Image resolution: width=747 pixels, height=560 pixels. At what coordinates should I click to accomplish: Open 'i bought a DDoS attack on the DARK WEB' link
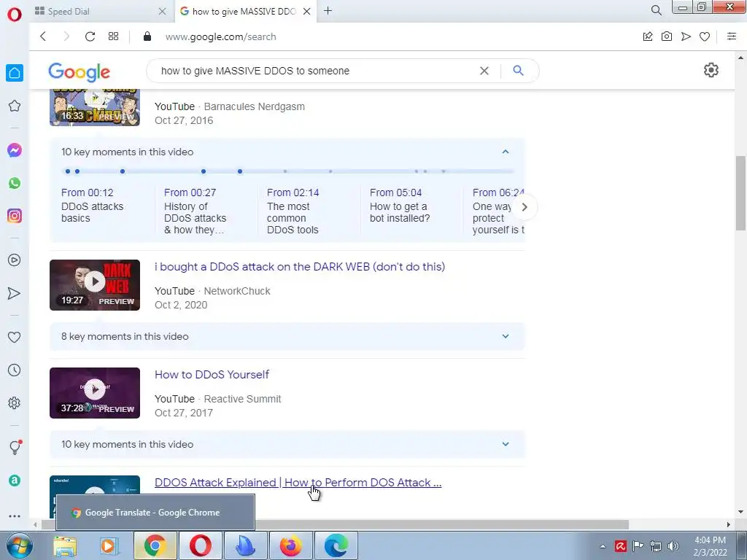[x=300, y=267]
